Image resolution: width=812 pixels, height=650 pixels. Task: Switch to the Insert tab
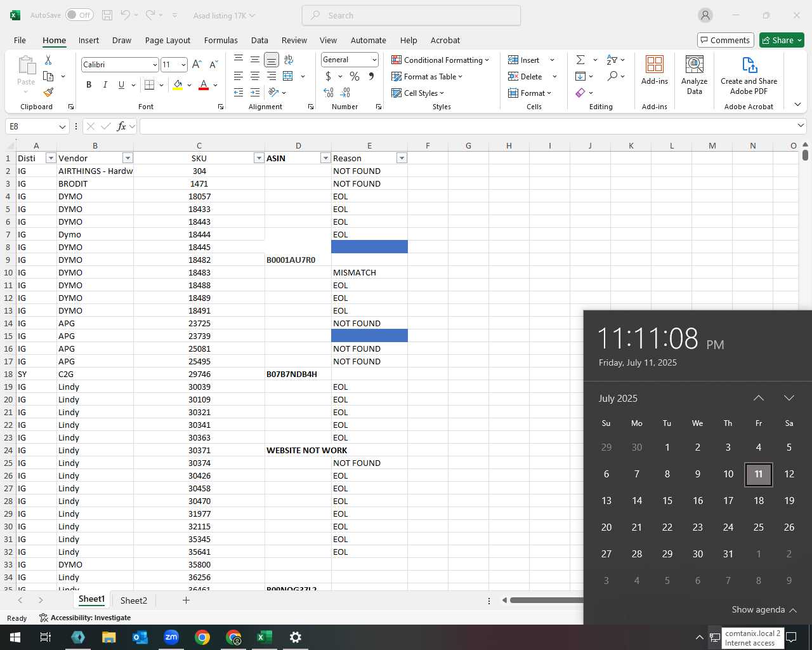tap(89, 40)
